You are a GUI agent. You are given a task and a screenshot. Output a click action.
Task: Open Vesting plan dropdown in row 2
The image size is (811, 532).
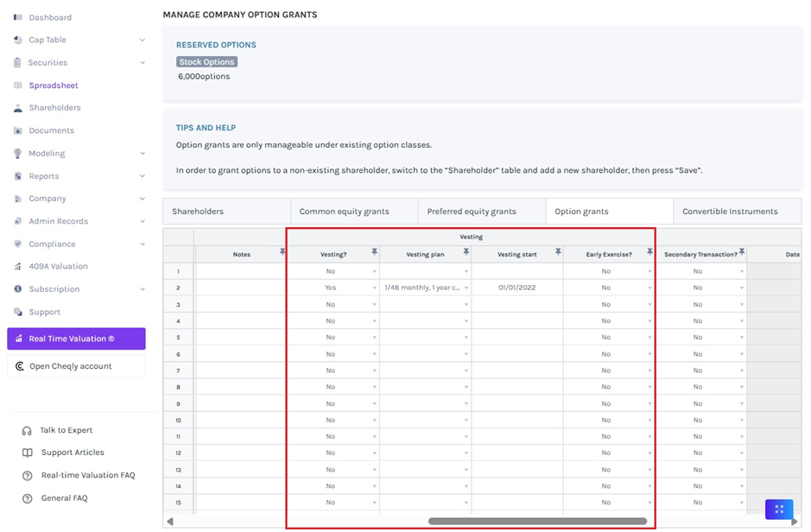point(466,288)
